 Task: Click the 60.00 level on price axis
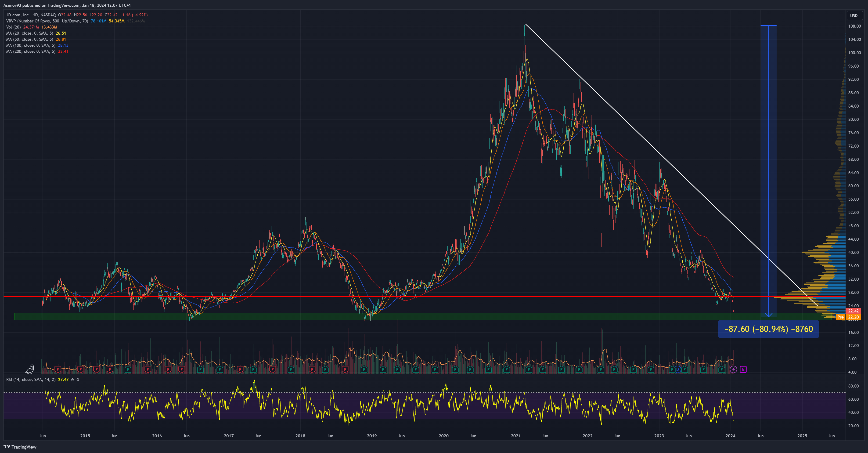point(854,186)
